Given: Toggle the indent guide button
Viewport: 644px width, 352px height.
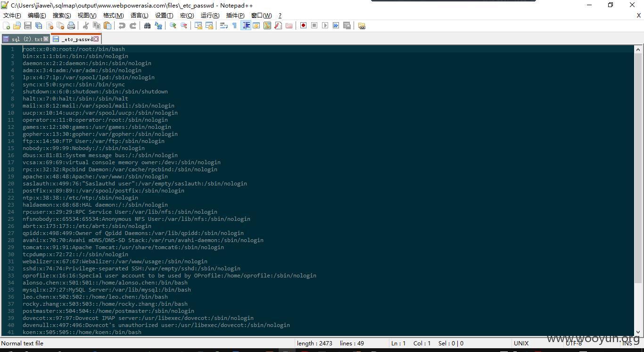Looking at the screenshot, I should coord(246,25).
